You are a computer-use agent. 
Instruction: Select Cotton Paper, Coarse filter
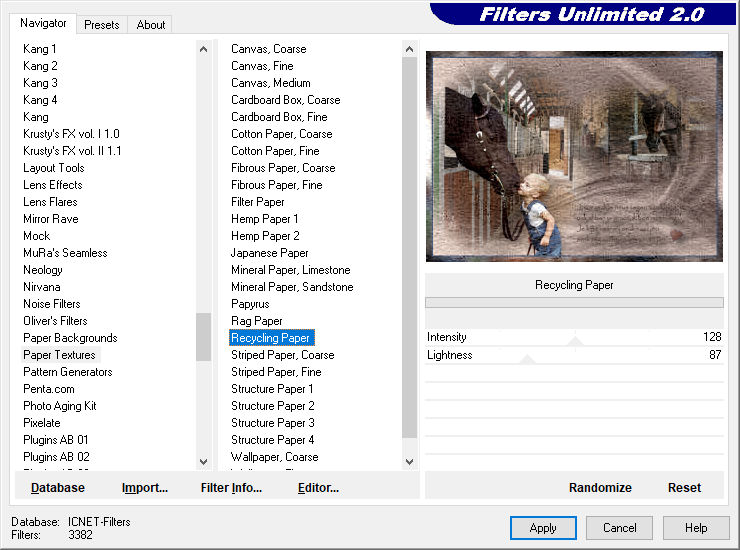(282, 134)
